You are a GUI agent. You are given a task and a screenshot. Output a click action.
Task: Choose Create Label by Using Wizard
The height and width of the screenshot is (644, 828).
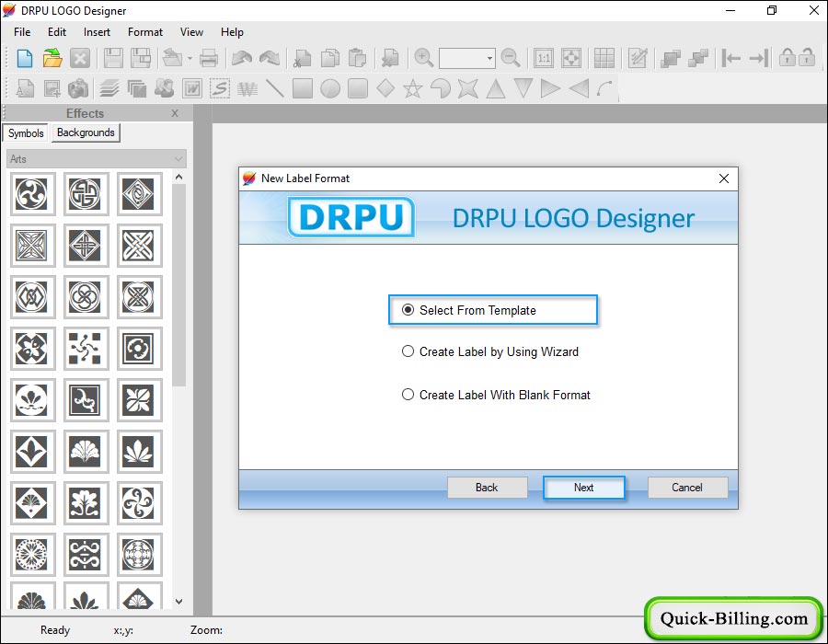pos(490,351)
